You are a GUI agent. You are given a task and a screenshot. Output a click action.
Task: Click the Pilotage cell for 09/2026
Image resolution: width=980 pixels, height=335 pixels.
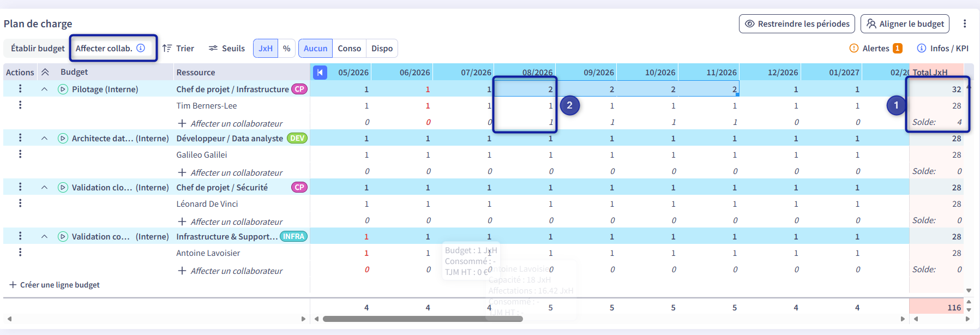pyautogui.click(x=587, y=89)
